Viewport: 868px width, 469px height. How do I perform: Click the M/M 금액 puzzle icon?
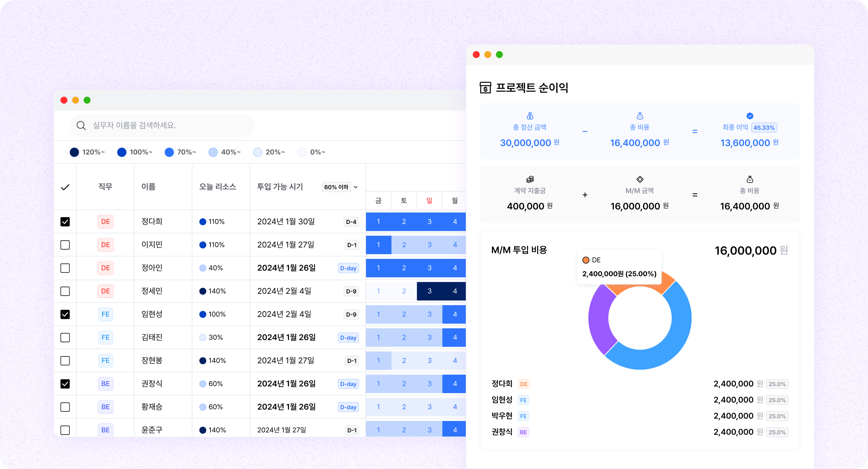[640, 179]
